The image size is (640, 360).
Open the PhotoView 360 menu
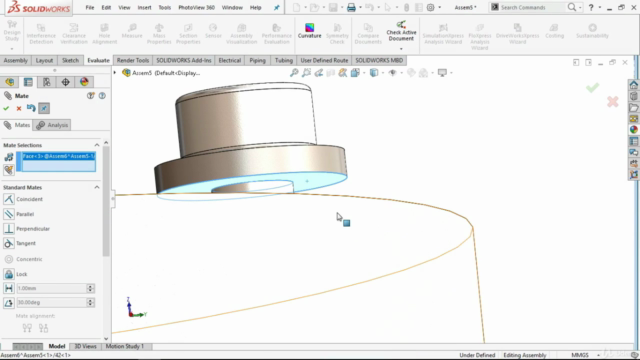196,7
